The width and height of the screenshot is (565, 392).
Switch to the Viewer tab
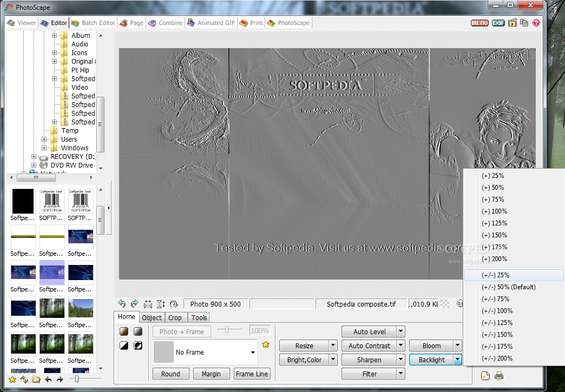[22, 23]
